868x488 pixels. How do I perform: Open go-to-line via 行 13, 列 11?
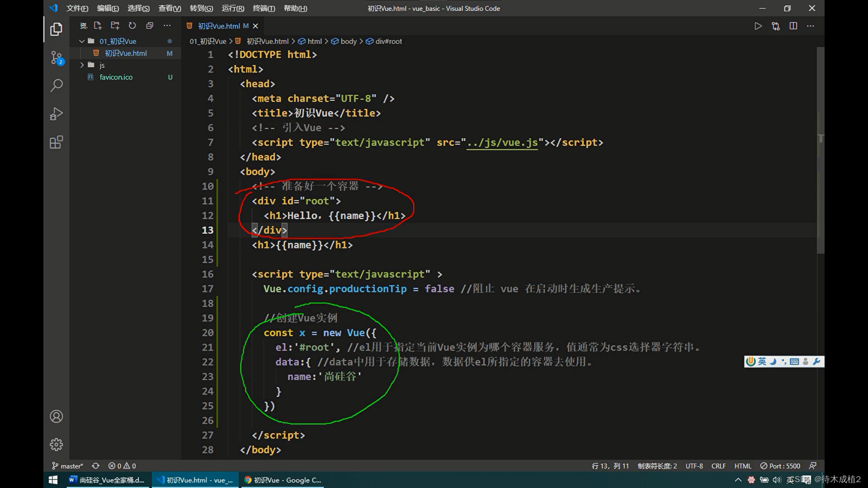click(x=610, y=466)
